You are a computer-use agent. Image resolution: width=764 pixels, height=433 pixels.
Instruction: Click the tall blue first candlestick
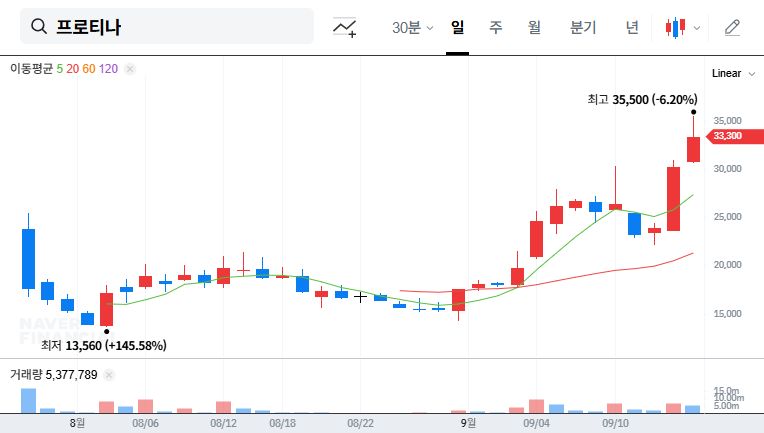click(x=28, y=259)
